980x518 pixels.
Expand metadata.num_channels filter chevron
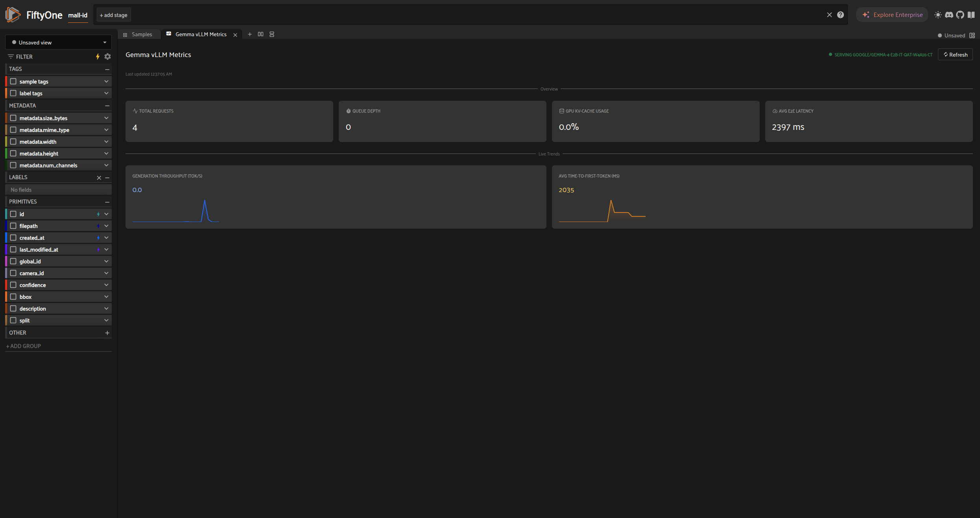point(106,165)
